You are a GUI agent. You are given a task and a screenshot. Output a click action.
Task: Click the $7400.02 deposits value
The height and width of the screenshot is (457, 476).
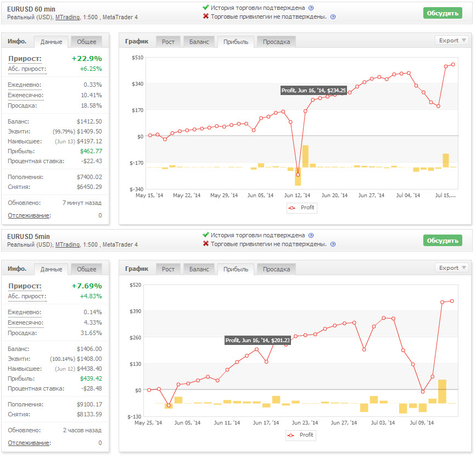(89, 177)
